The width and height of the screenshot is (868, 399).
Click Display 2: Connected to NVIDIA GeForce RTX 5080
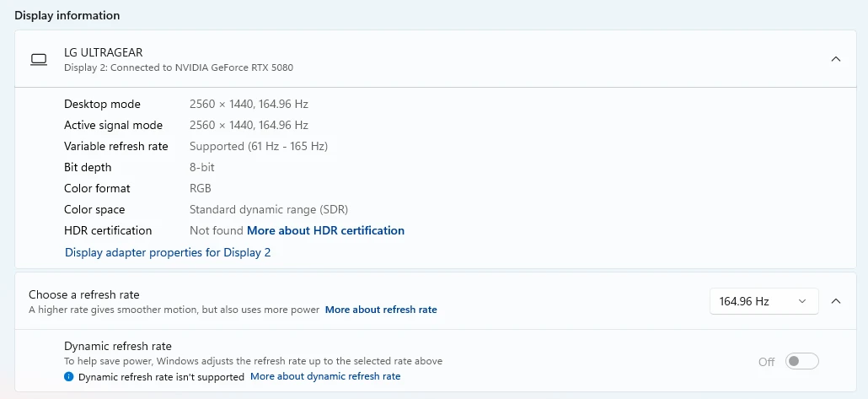[x=179, y=67]
